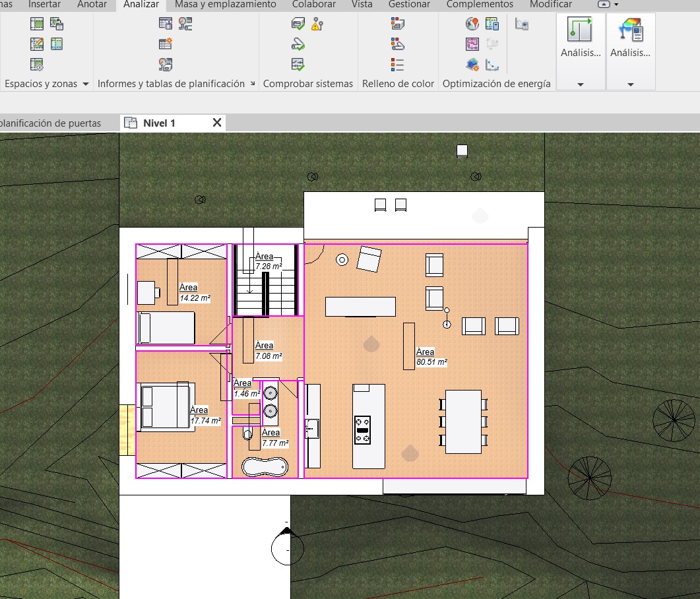
Task: Switch to the planificación de puertas view tab
Action: click(50, 123)
